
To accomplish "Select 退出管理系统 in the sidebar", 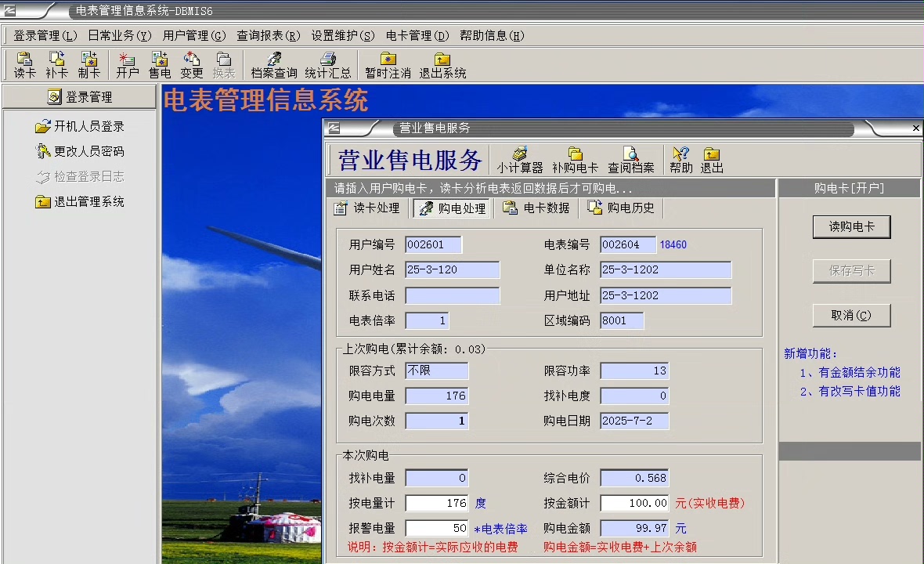I will tap(80, 201).
